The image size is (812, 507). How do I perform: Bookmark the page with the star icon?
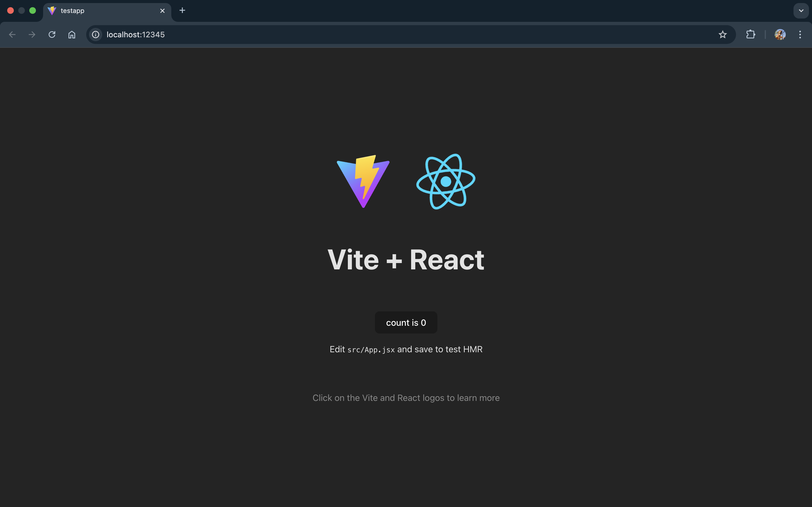(x=722, y=35)
